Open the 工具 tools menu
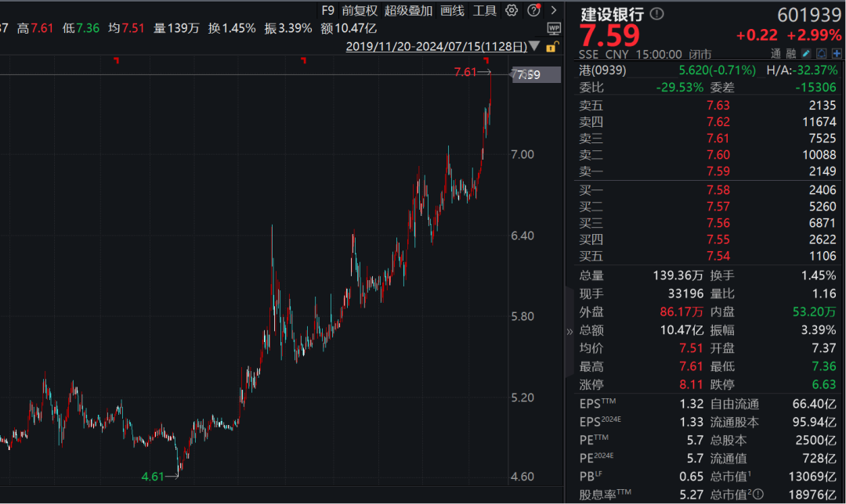The image size is (846, 504). pyautogui.click(x=485, y=11)
